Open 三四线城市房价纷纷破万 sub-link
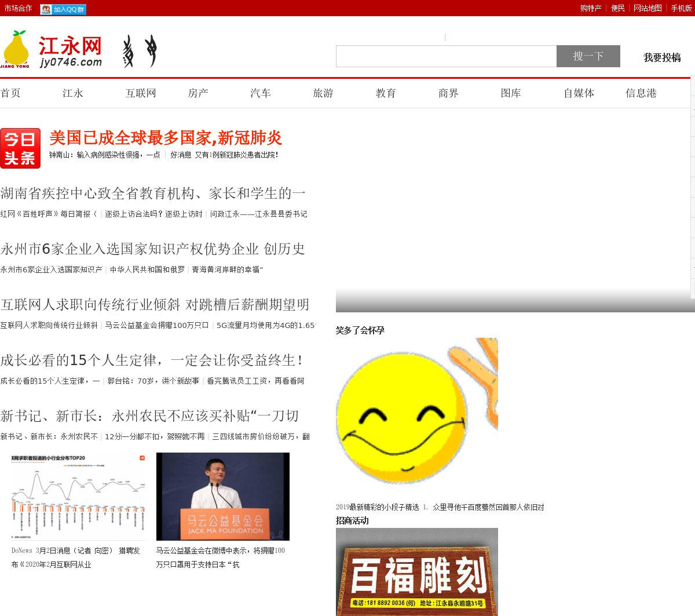The height and width of the screenshot is (616, 695). click(261, 437)
